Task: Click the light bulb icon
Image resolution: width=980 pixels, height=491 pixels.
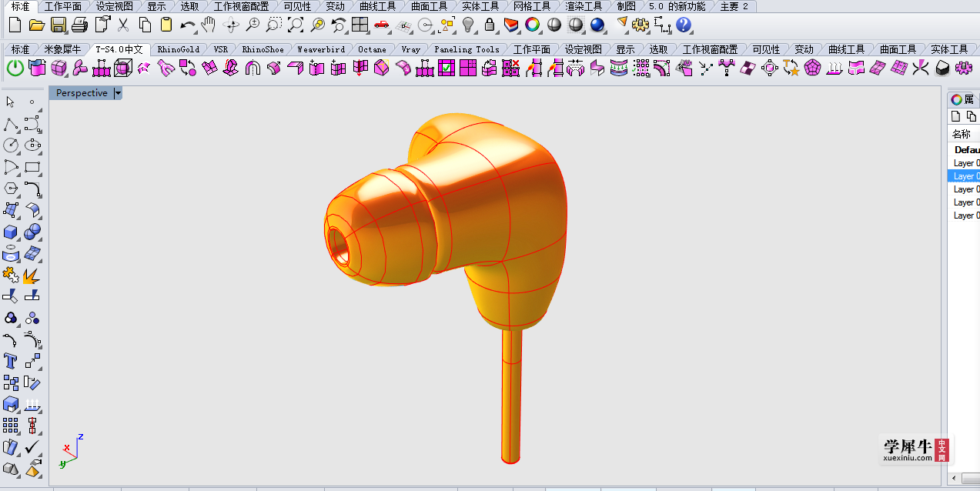Action: point(467,25)
